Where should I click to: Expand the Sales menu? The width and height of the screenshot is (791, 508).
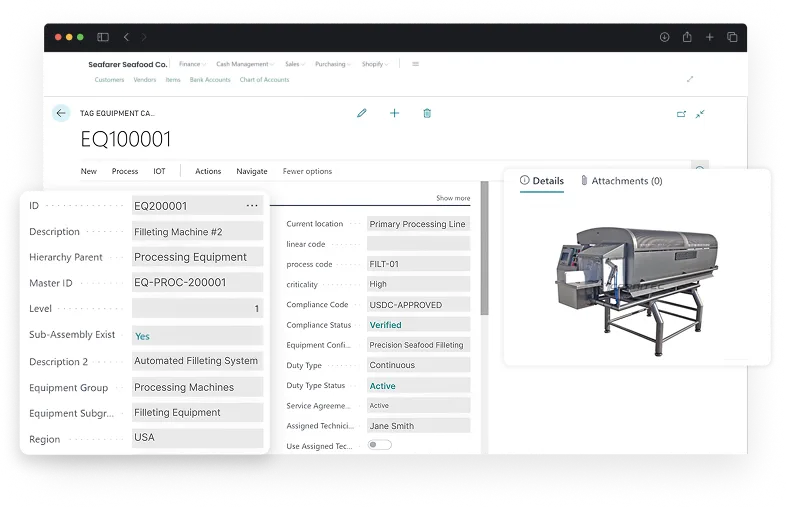[295, 64]
